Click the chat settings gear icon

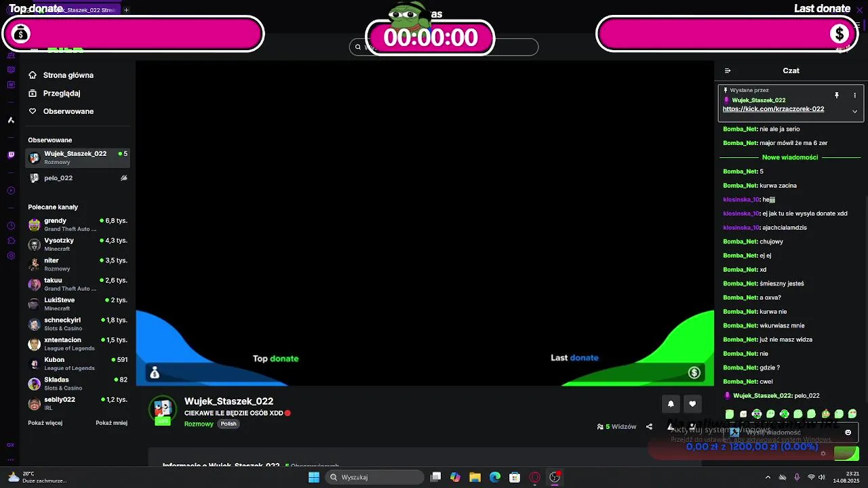point(823,453)
